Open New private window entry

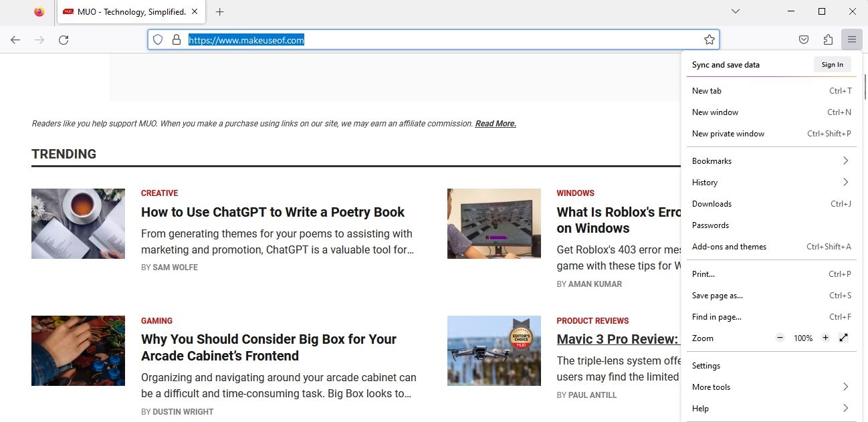pos(728,133)
